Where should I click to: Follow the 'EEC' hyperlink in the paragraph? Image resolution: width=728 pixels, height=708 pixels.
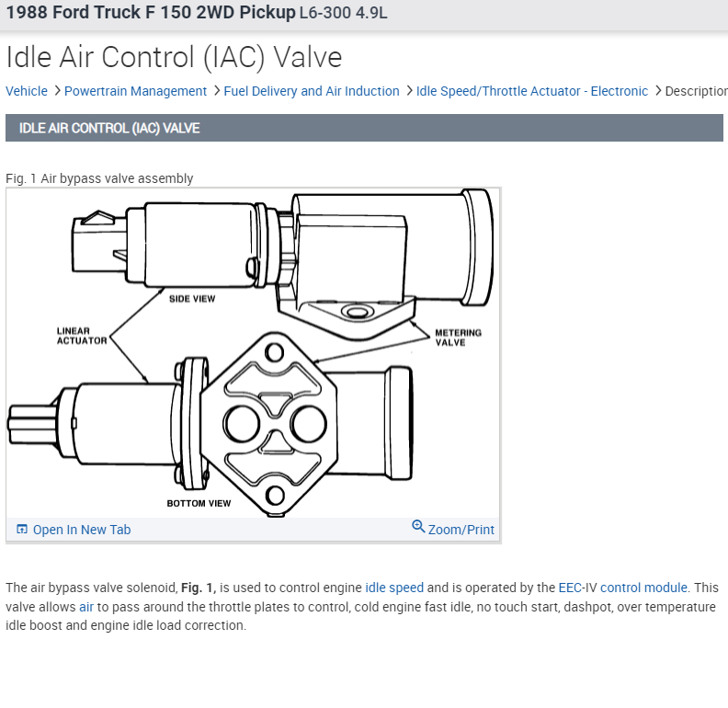click(x=570, y=588)
